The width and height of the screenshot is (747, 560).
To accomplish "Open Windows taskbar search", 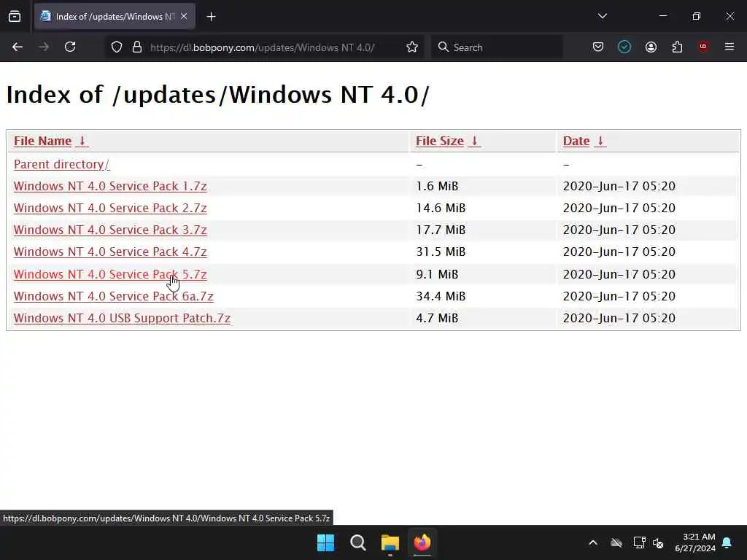I will pyautogui.click(x=357, y=542).
